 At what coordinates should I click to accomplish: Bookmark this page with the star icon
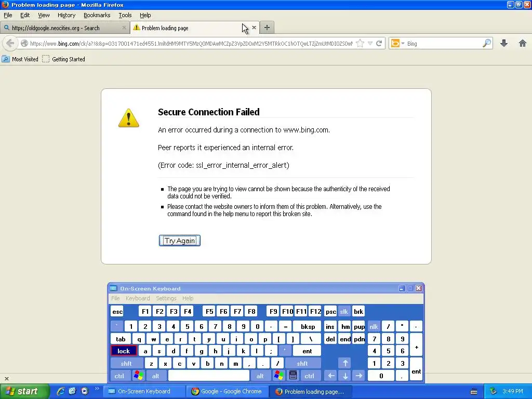pos(360,44)
